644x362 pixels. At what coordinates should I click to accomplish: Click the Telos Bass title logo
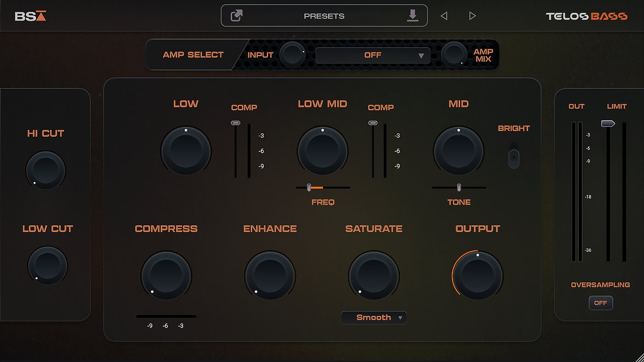586,16
